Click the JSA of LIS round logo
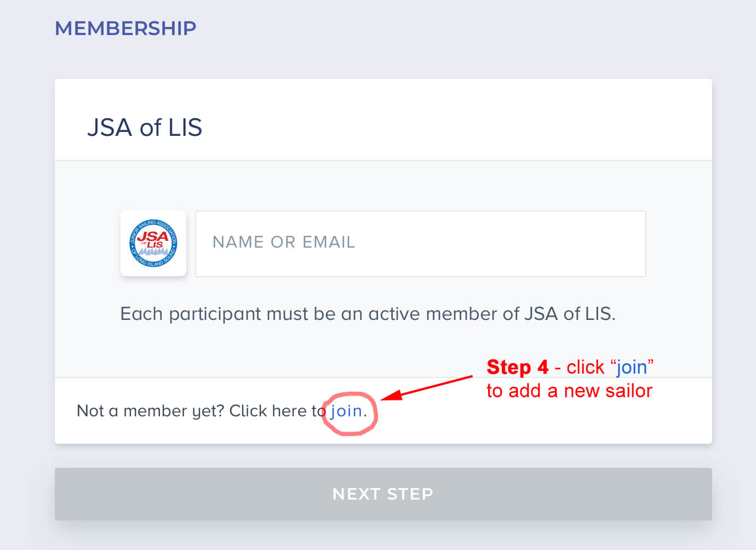The width and height of the screenshot is (756, 550). pos(153,243)
